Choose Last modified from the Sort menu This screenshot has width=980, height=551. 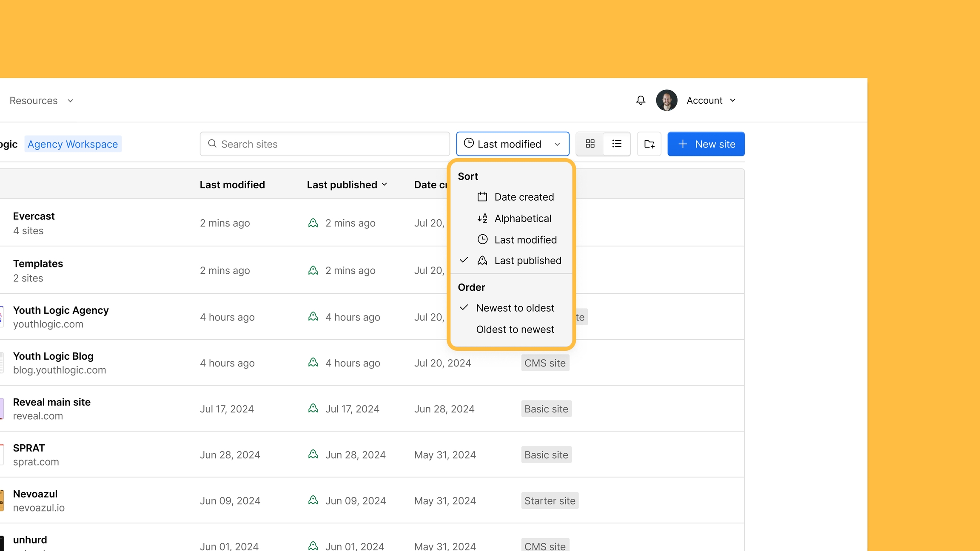[525, 239]
